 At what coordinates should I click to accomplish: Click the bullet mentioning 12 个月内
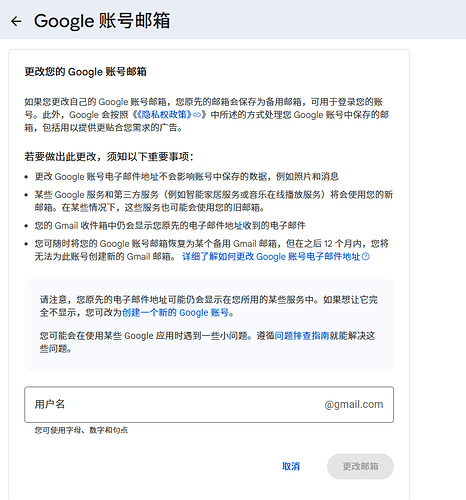pos(212,250)
